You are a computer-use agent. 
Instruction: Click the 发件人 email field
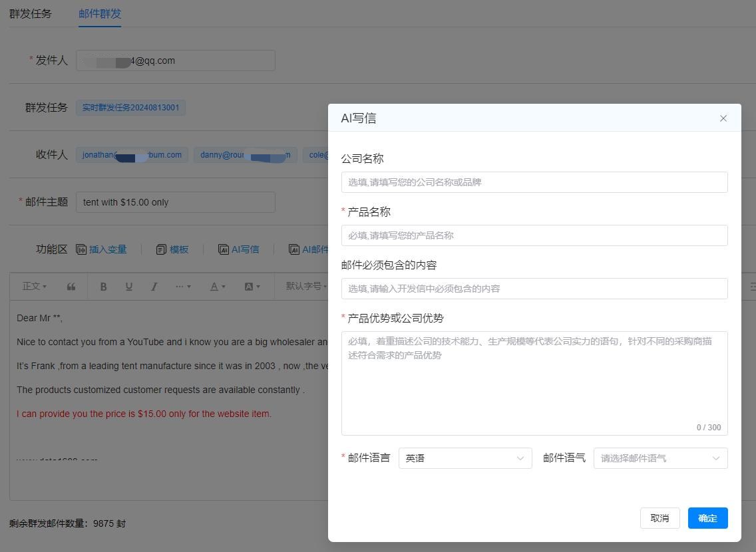[176, 61]
